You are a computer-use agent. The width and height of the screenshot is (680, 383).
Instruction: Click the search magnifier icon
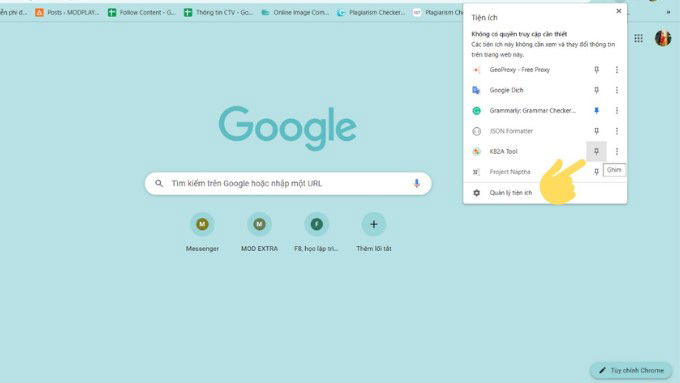click(159, 183)
